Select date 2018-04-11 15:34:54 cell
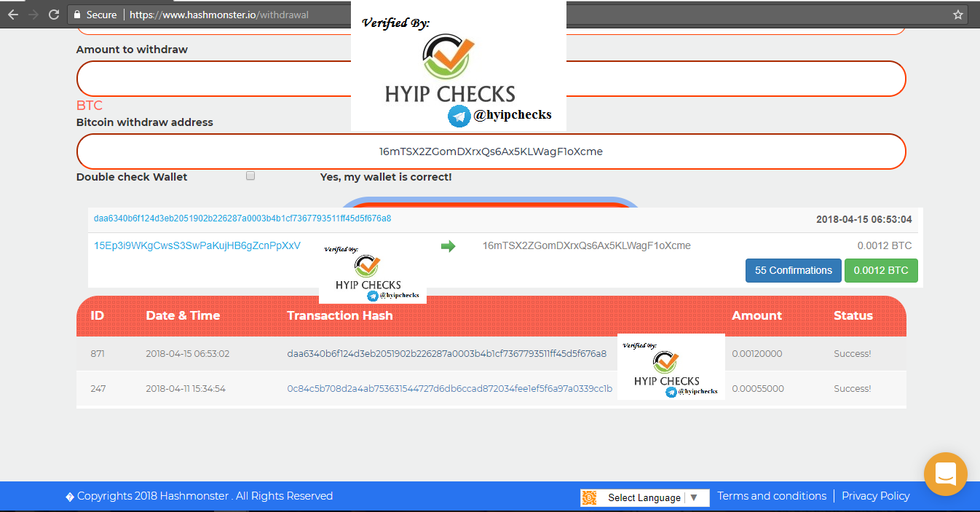This screenshot has width=980, height=512. pos(186,388)
